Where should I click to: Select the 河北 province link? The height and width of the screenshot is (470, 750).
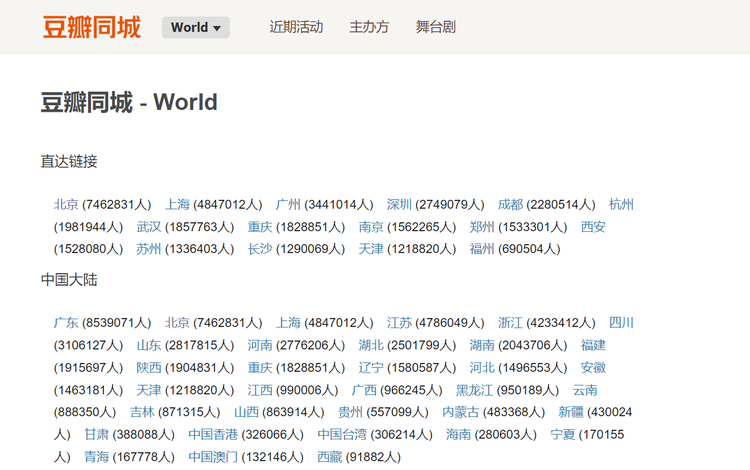[x=482, y=368]
